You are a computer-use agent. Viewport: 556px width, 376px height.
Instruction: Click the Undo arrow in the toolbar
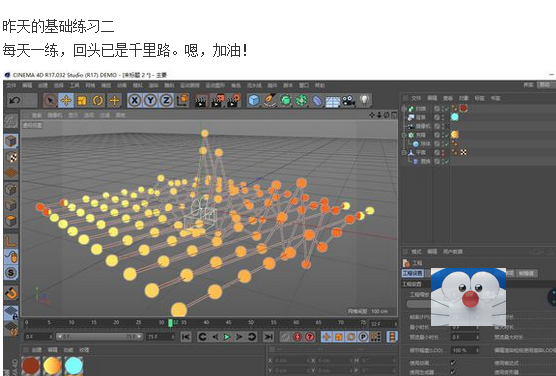15,101
